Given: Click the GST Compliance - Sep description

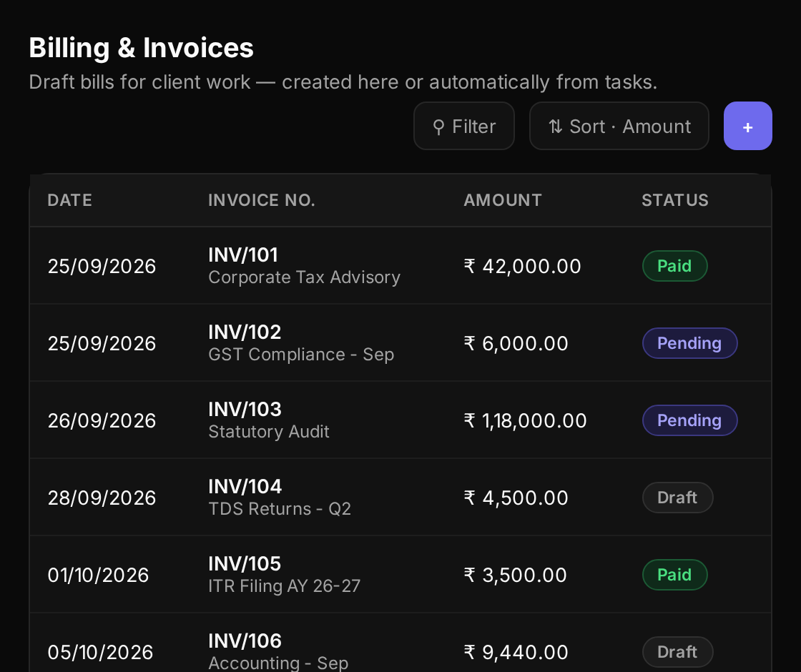Looking at the screenshot, I should 301,355.
